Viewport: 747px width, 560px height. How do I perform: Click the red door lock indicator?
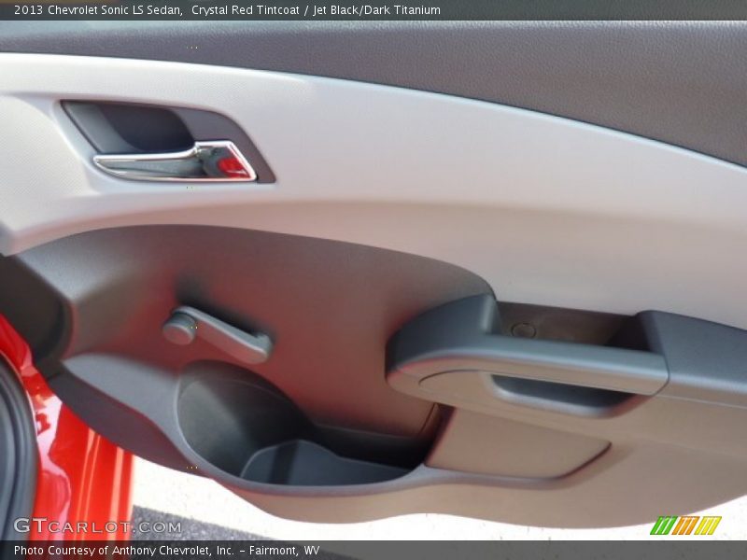tap(233, 166)
